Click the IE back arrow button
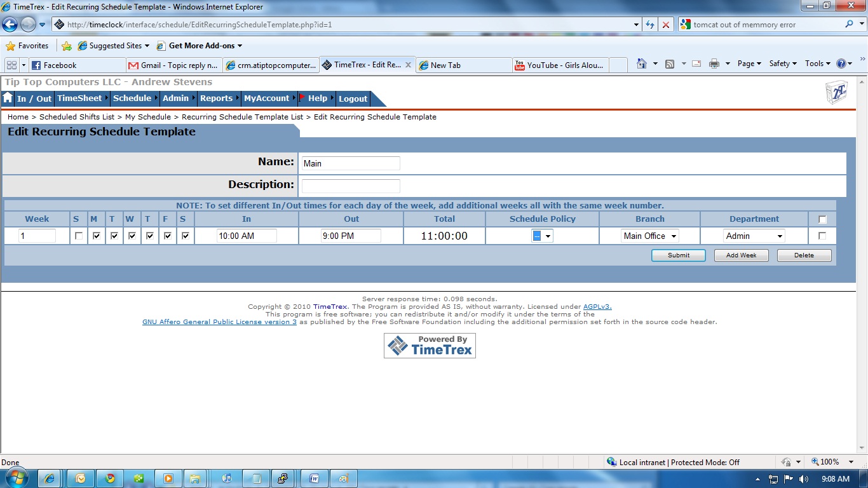868x488 pixels. click(10, 25)
